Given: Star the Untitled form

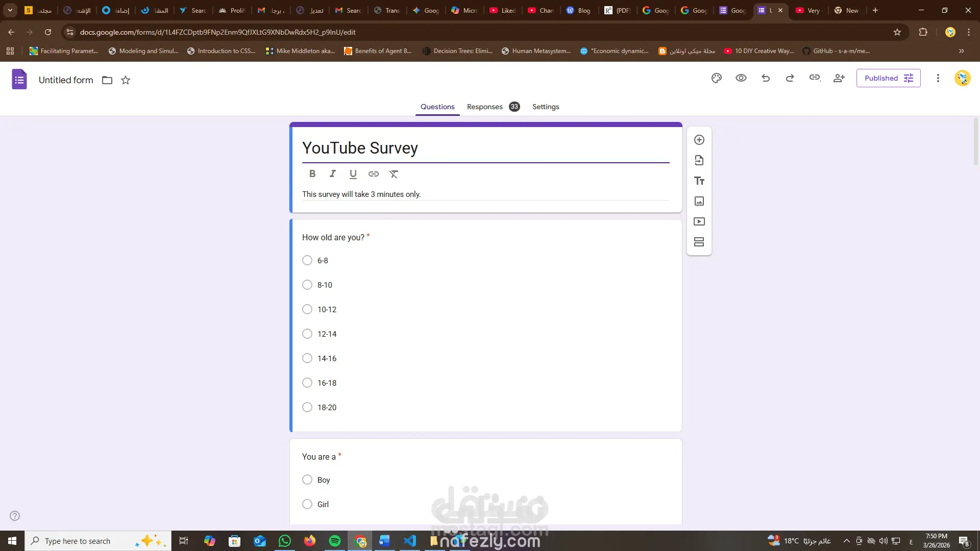Looking at the screenshot, I should [x=126, y=80].
